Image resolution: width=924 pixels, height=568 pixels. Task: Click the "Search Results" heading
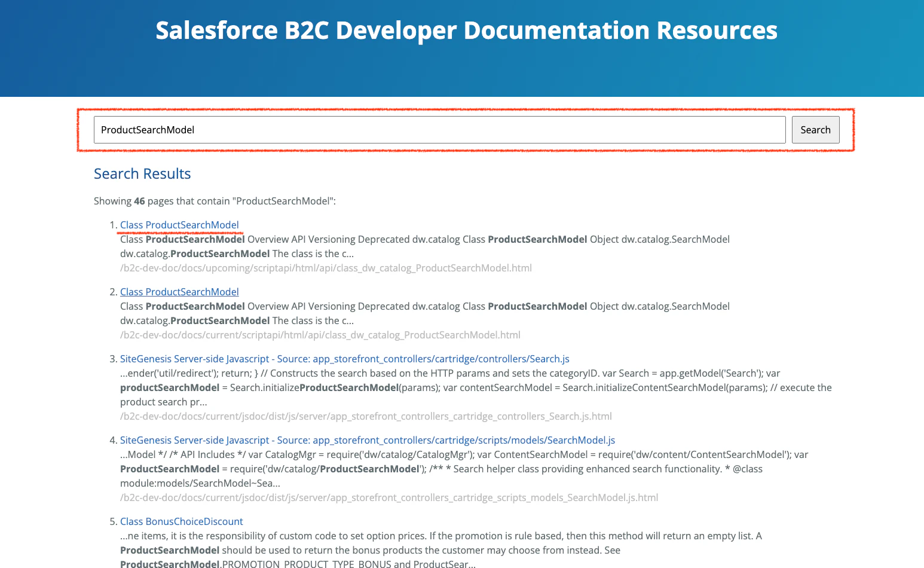(x=142, y=173)
